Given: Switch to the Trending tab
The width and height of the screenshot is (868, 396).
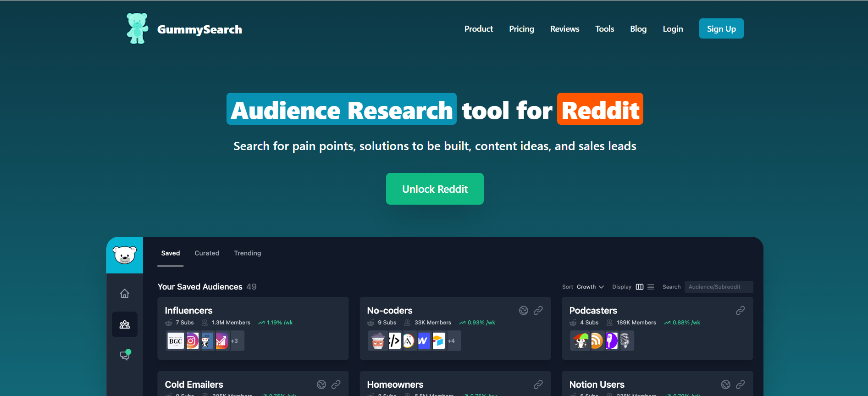Looking at the screenshot, I should tap(248, 253).
